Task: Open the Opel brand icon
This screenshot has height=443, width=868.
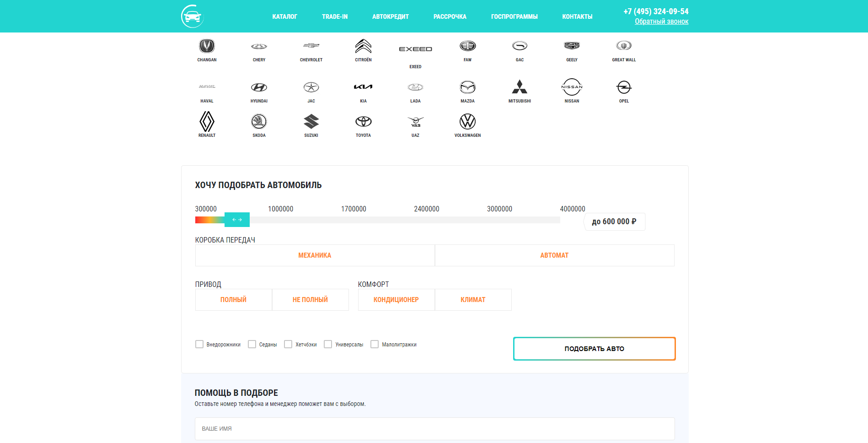Action: click(624, 87)
